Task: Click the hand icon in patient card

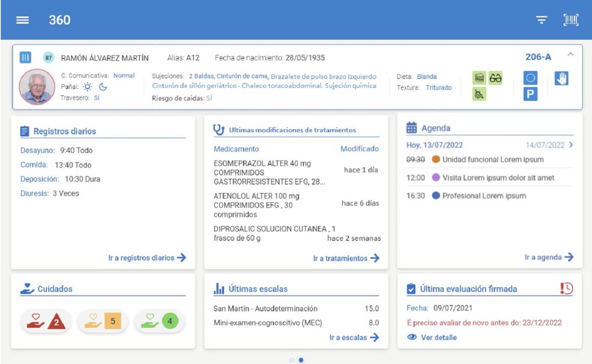Action: pyautogui.click(x=561, y=79)
